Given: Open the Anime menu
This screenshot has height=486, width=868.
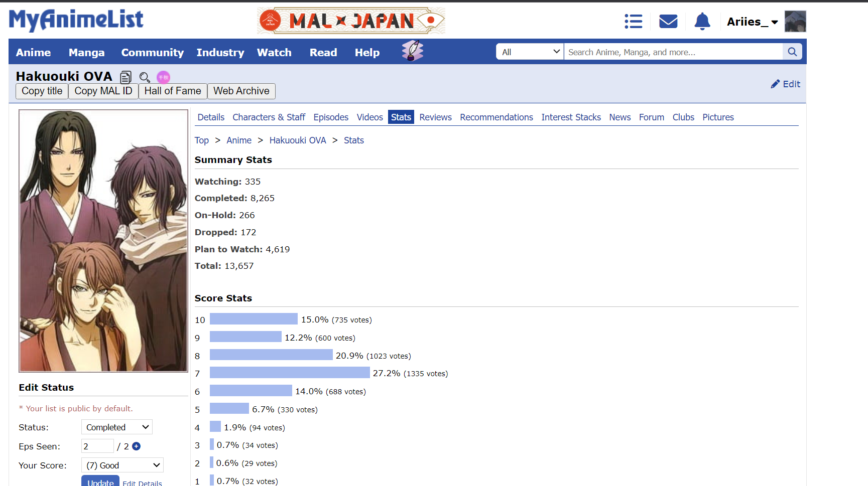Looking at the screenshot, I should (x=33, y=53).
